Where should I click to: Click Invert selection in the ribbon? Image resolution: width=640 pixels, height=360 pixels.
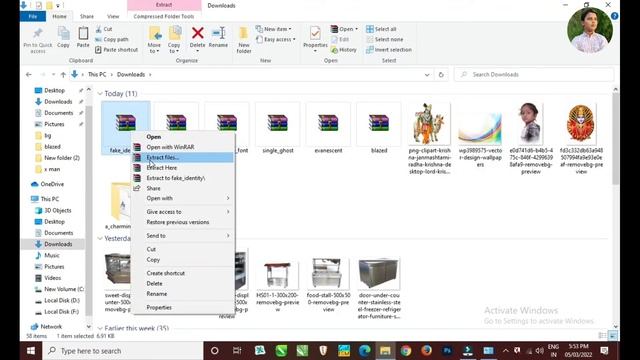coord(389,50)
